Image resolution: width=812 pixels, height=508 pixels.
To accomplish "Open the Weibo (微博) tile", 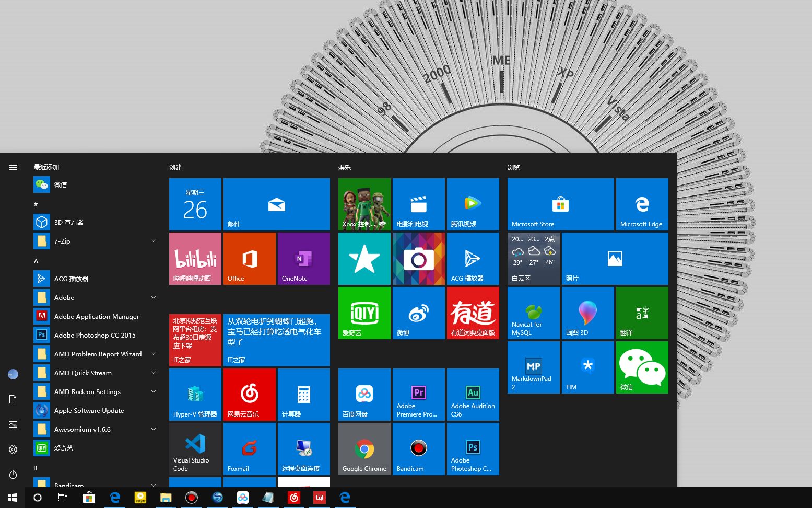I will 419,313.
